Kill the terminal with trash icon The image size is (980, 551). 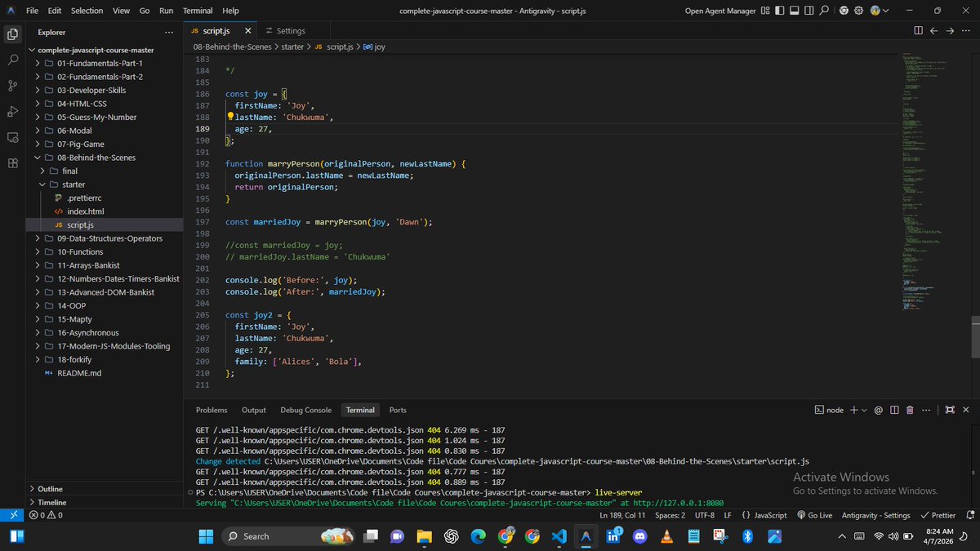pyautogui.click(x=910, y=410)
